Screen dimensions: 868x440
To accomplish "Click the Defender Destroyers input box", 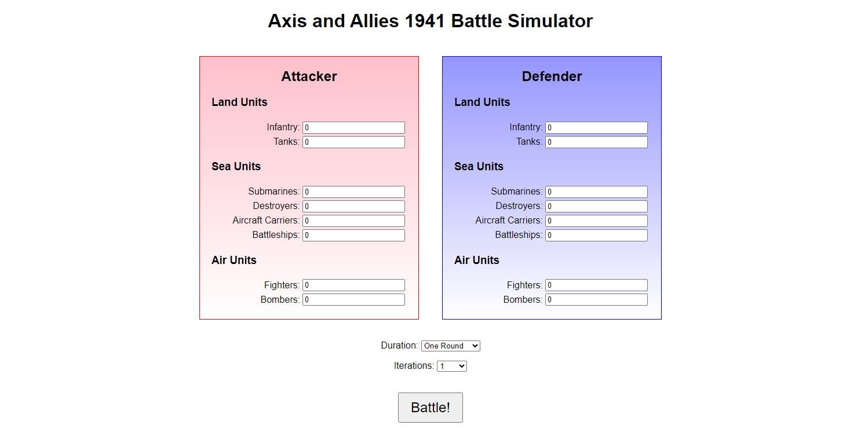I will click(596, 206).
